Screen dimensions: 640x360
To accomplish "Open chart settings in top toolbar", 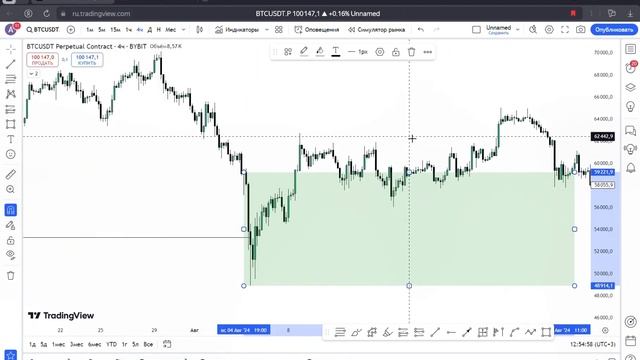I will (549, 29).
